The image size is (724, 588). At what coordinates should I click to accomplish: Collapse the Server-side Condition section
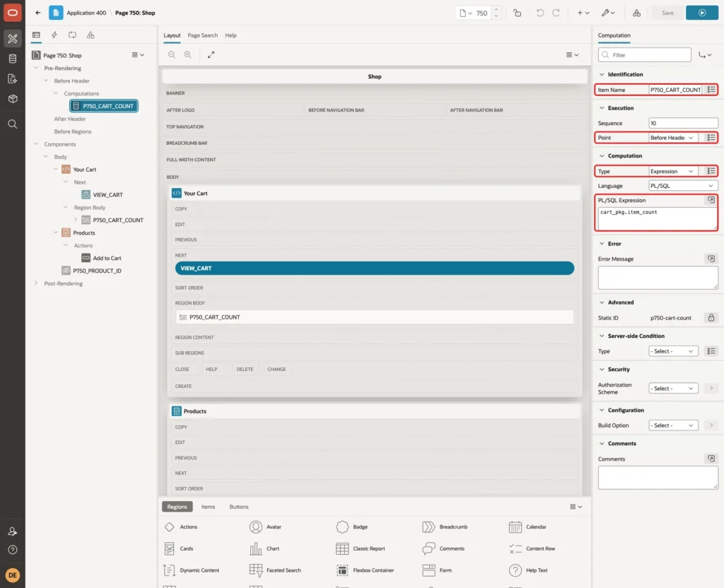coord(602,336)
